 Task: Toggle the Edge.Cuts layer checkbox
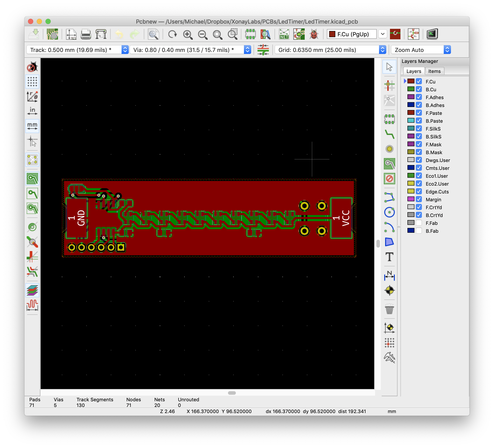click(x=419, y=191)
